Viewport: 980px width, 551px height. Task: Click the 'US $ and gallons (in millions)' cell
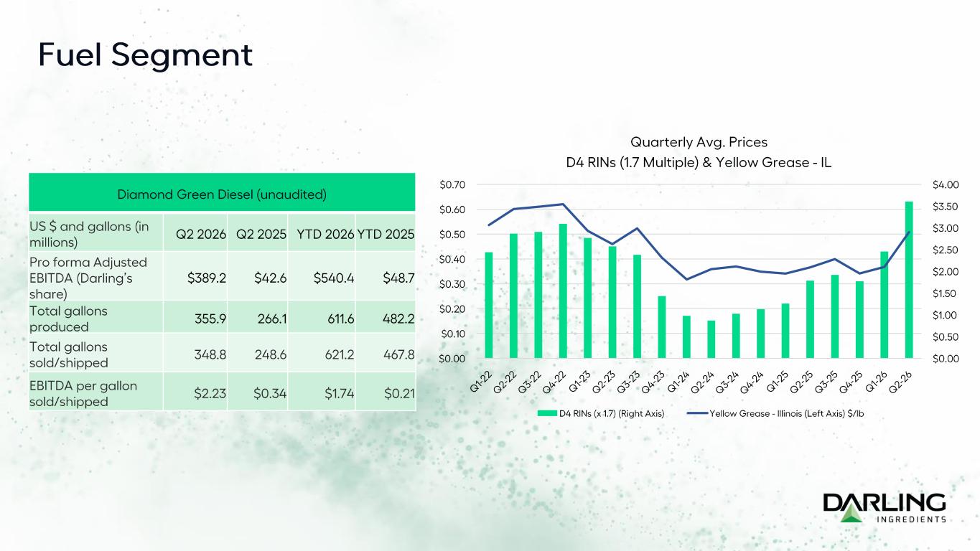pos(95,234)
